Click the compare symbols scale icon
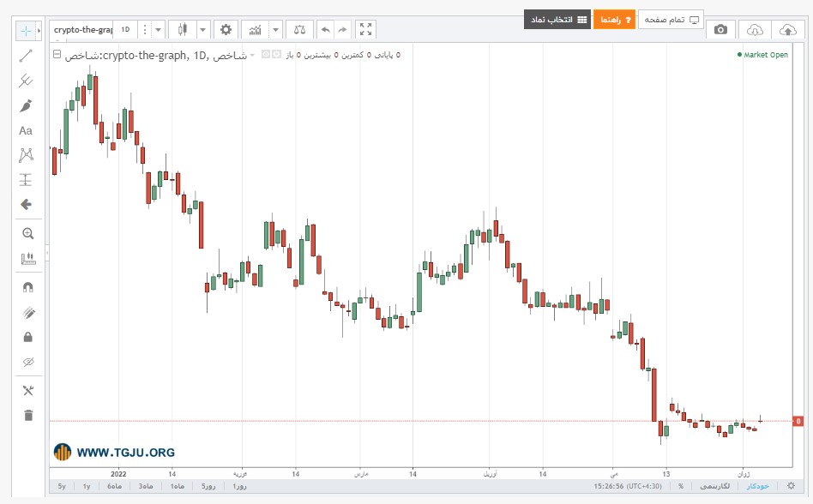 tap(299, 29)
